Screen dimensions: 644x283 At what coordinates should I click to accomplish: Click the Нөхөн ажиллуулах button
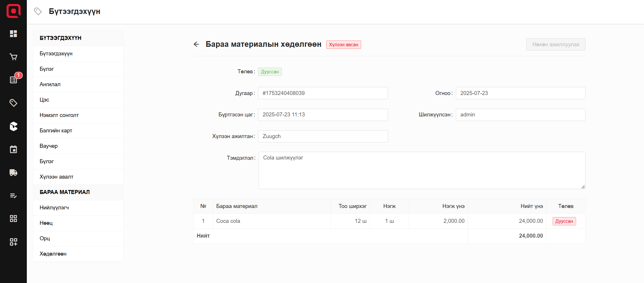pyautogui.click(x=556, y=45)
